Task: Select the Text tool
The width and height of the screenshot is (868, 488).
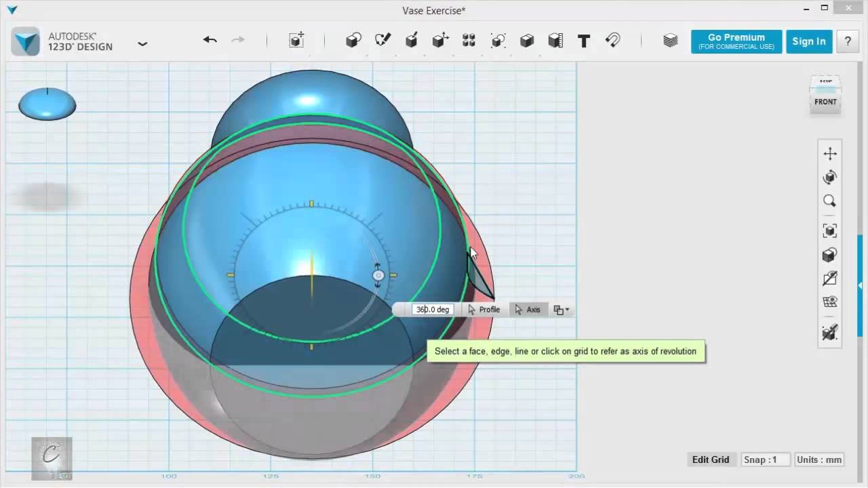Action: click(584, 41)
